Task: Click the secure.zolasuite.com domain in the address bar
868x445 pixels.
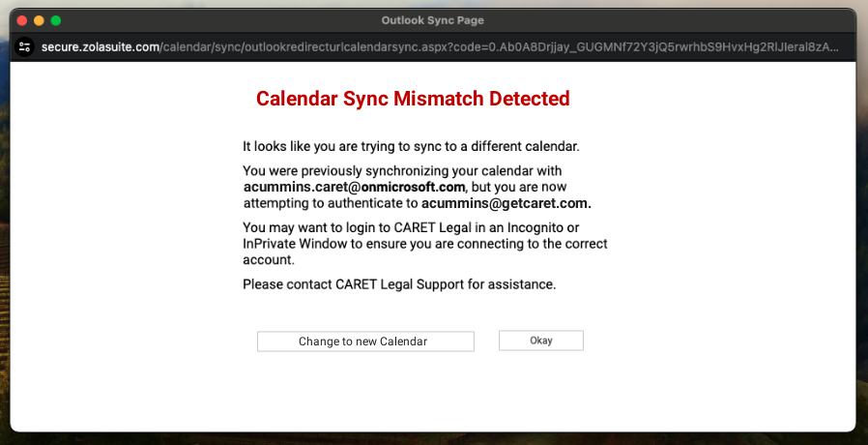Action: pos(101,47)
